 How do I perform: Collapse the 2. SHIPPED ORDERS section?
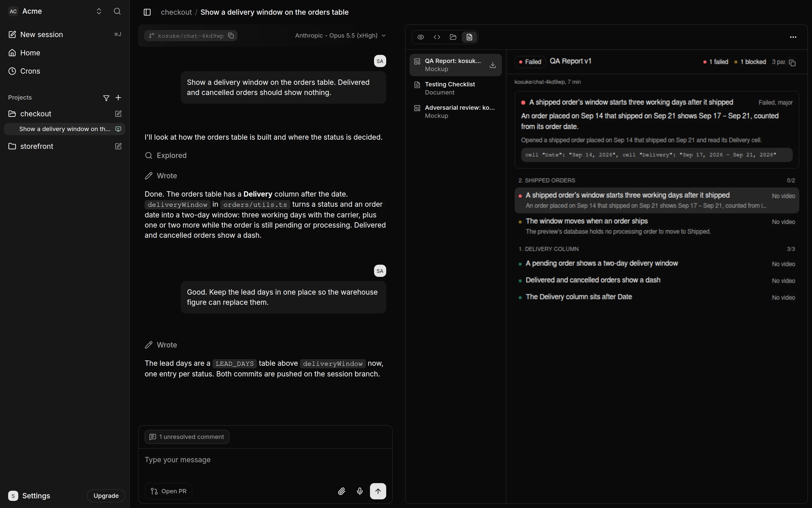(657, 180)
